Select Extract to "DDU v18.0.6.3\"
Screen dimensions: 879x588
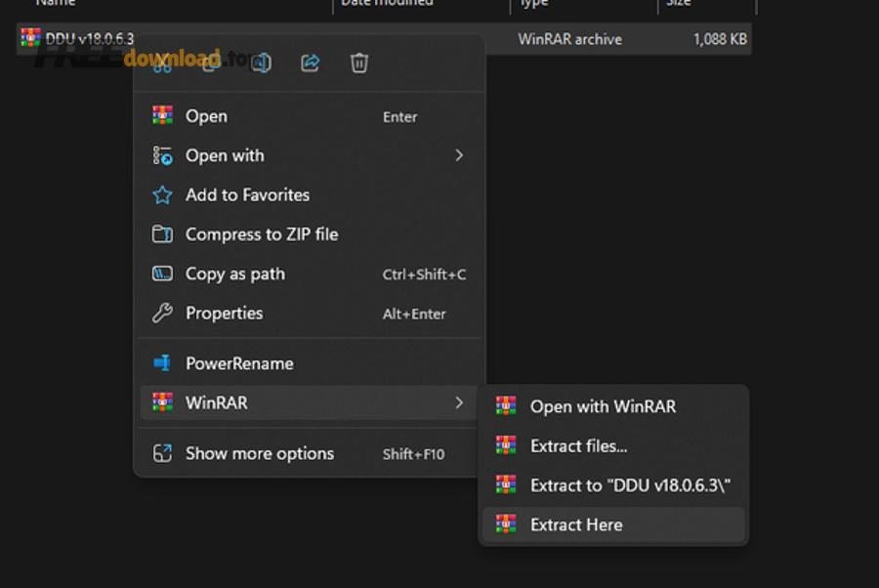coord(613,484)
